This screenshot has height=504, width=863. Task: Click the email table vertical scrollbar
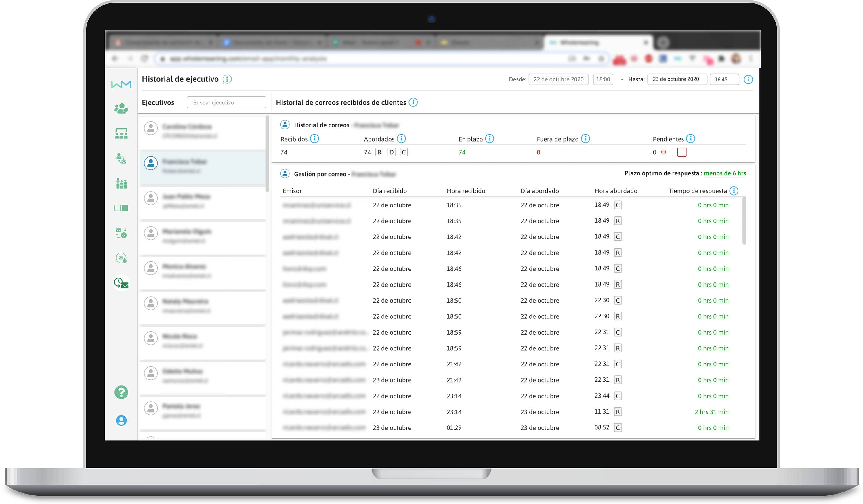point(744,221)
